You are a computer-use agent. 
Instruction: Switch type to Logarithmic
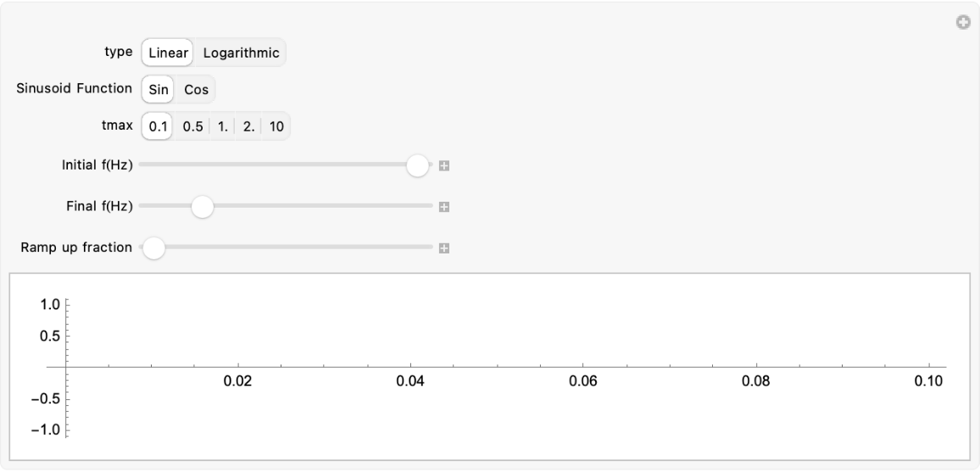(241, 53)
